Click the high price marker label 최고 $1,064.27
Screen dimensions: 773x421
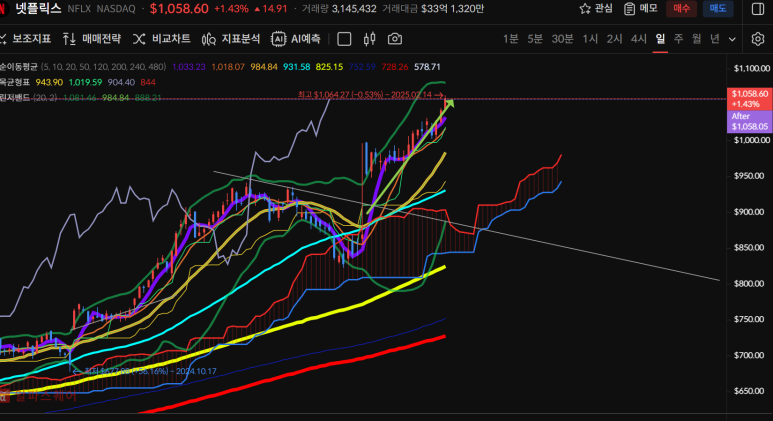pyautogui.click(x=370, y=94)
